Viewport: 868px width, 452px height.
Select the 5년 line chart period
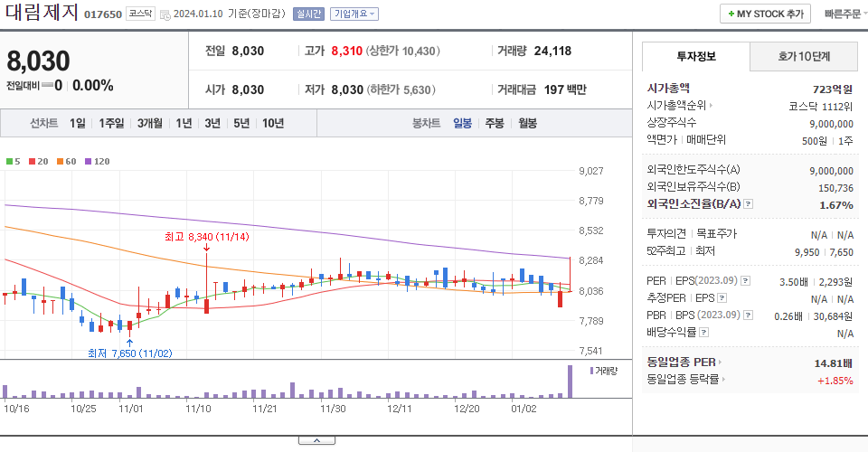241,123
